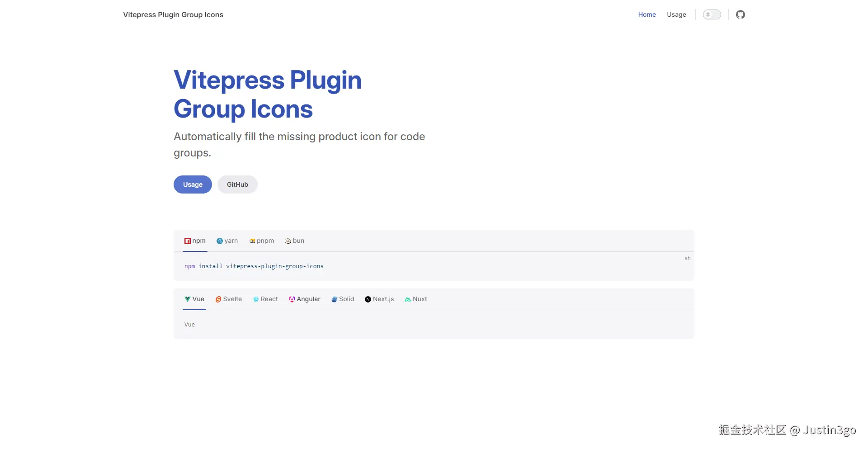Switch to the yarn tab

(x=227, y=241)
